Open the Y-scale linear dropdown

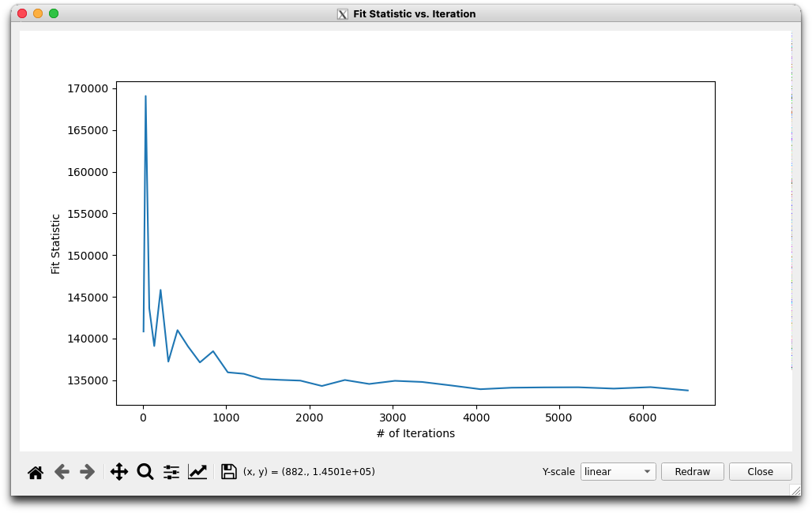618,472
